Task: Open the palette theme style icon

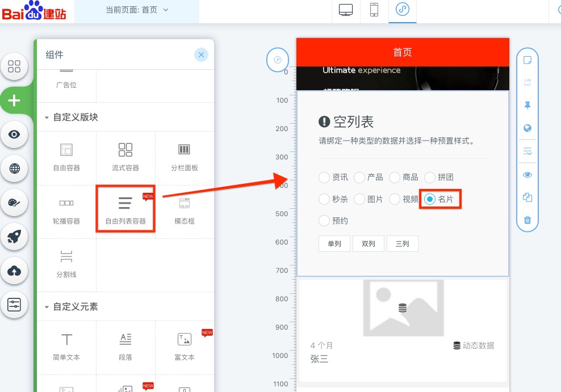Action: click(14, 203)
